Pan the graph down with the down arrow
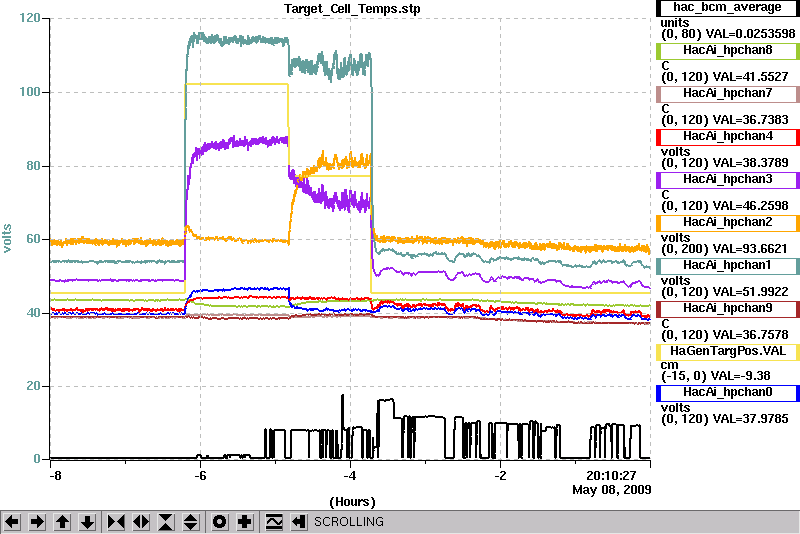Viewport: 800px width, 534px height. (88, 522)
